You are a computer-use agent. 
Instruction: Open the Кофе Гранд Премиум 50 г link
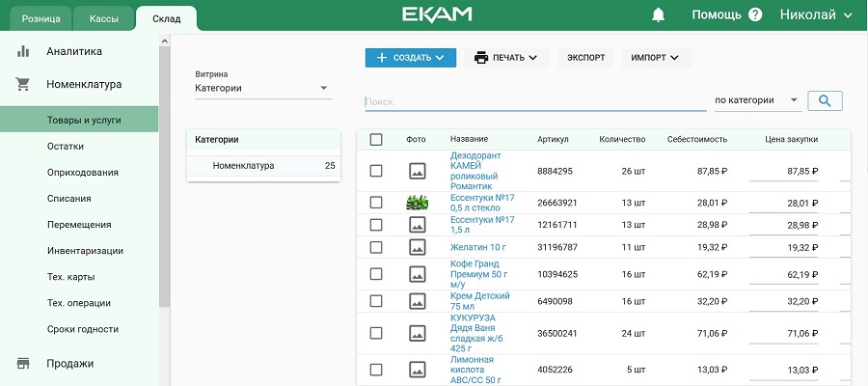pyautogui.click(x=478, y=274)
